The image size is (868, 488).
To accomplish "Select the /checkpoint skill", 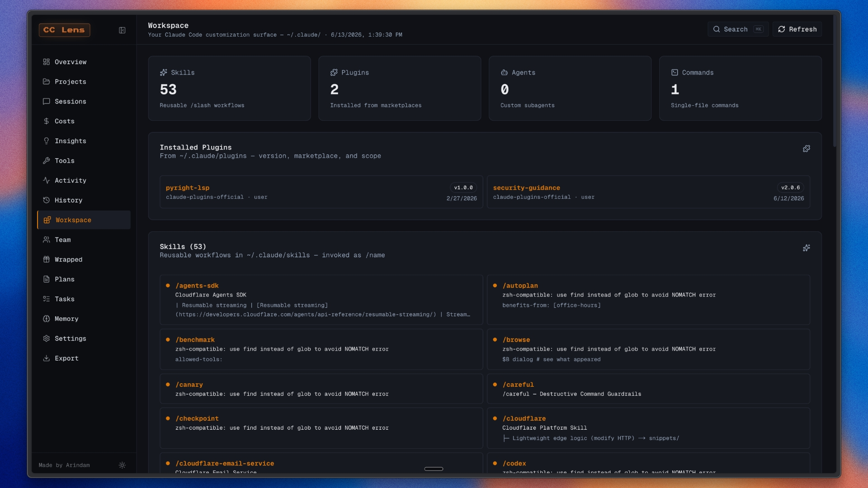I will pyautogui.click(x=321, y=428).
